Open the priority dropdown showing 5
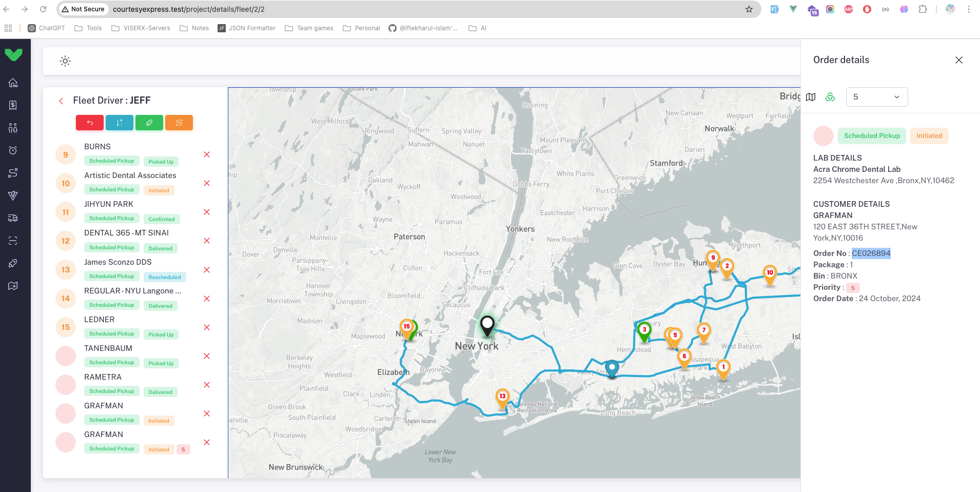 (876, 97)
